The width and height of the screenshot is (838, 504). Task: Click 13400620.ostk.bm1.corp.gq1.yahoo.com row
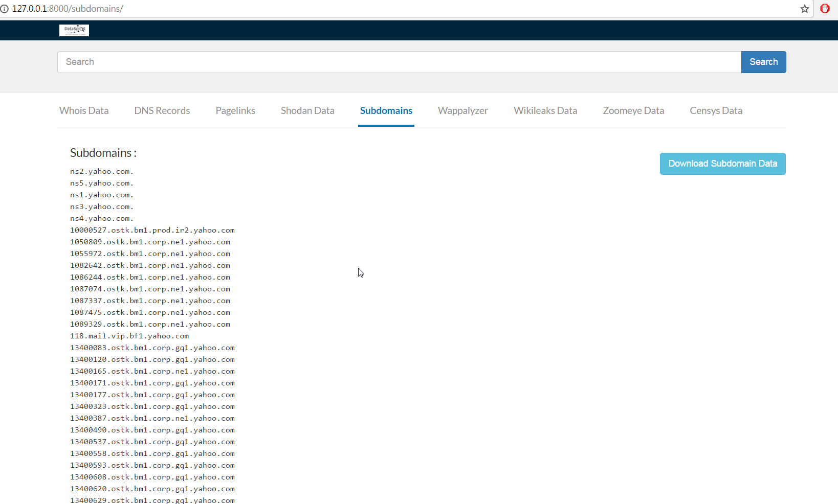[152, 489]
